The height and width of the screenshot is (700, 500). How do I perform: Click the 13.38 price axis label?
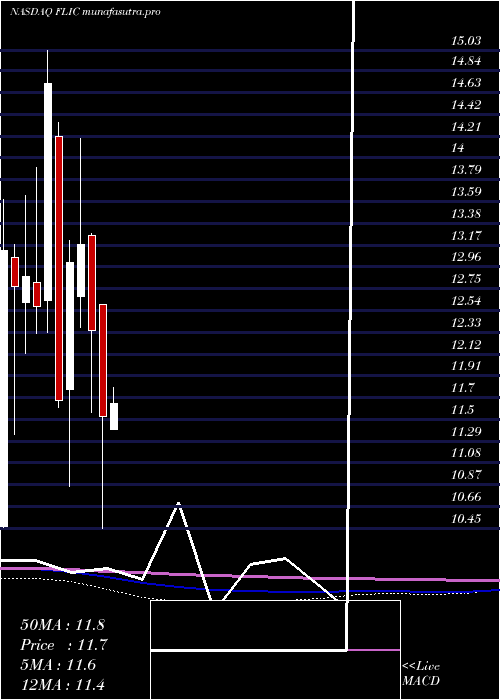tap(466, 214)
